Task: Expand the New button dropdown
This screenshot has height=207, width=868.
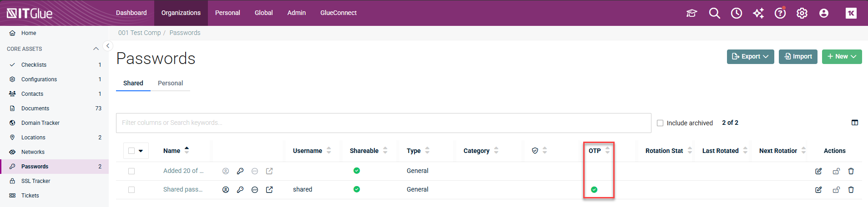Action: tap(842, 57)
